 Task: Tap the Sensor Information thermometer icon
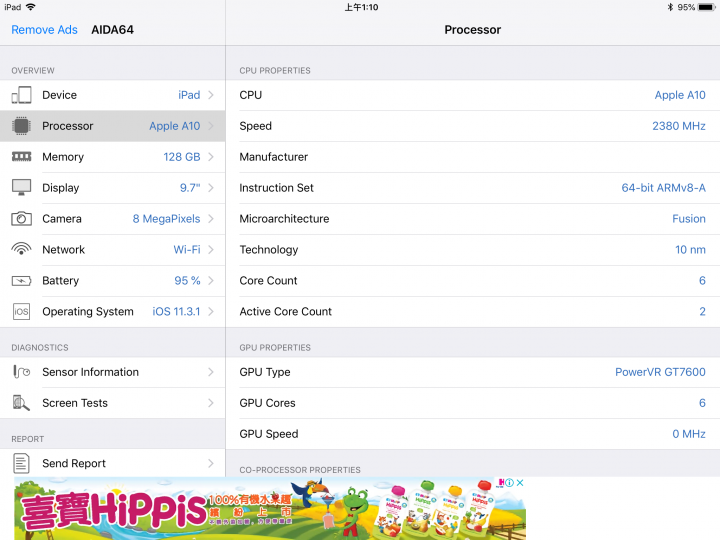point(21,371)
